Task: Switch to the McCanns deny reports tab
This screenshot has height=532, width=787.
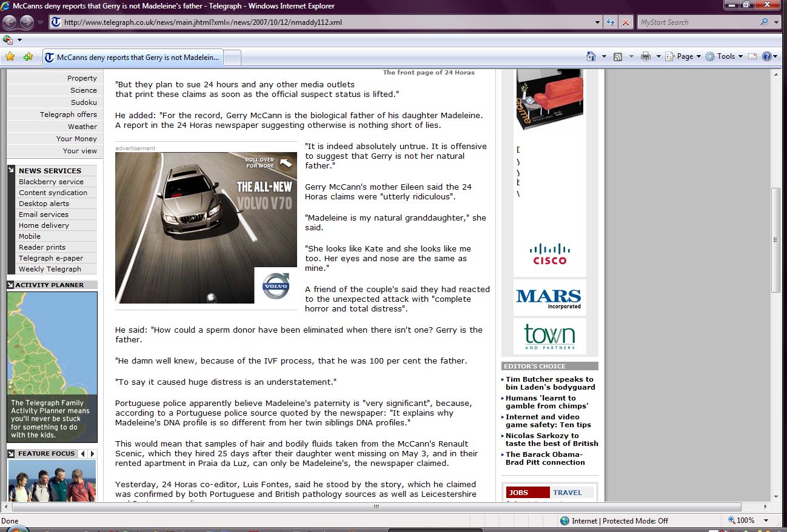Action: point(132,58)
